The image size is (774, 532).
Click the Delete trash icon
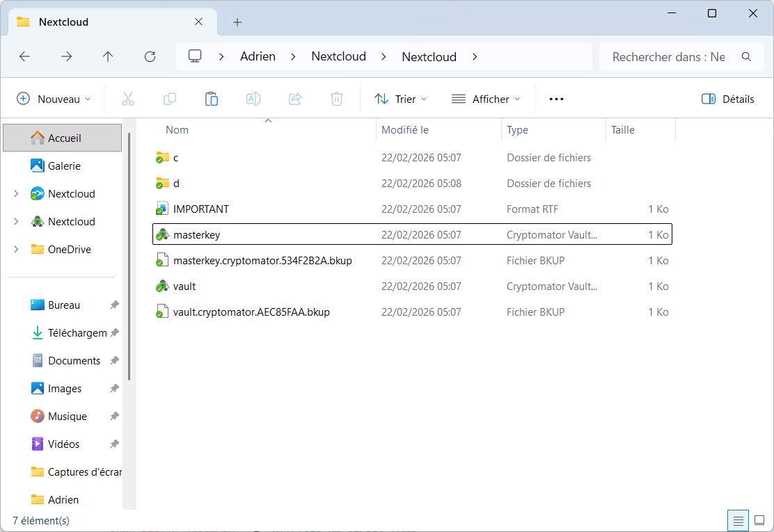click(337, 99)
